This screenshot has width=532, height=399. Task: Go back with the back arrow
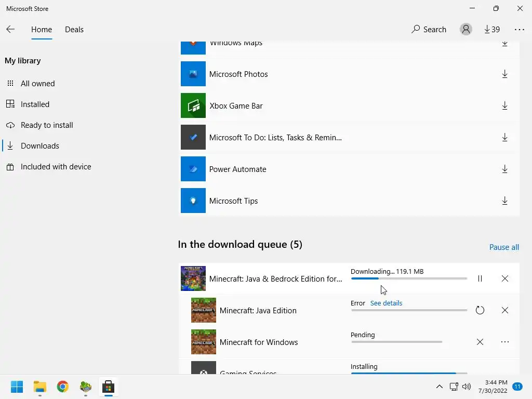(x=10, y=30)
